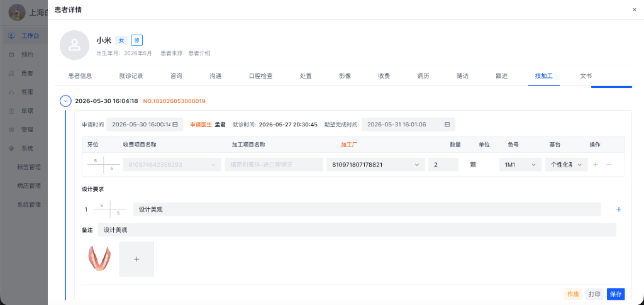Open 预约 in the background sidebar
This screenshot has width=644, height=305.
[27, 55]
